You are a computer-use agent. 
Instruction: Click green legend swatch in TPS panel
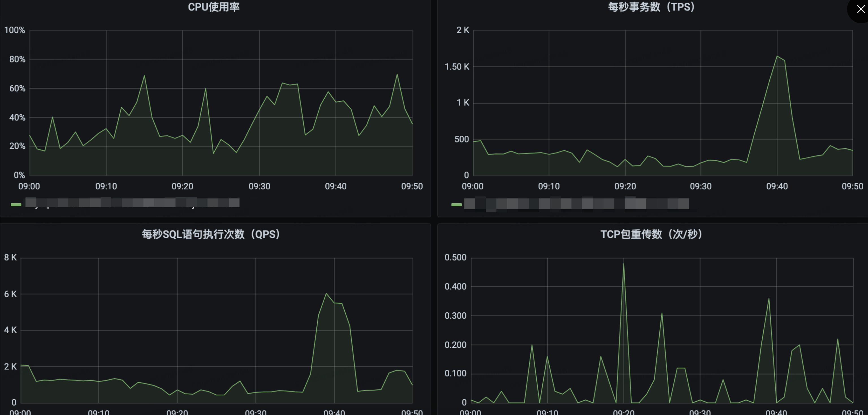tap(457, 204)
